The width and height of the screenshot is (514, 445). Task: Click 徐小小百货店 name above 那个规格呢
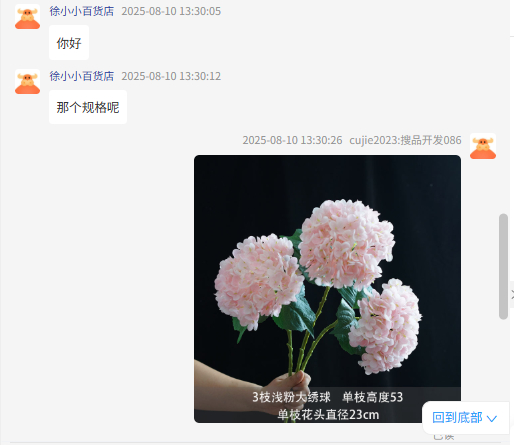coord(82,76)
